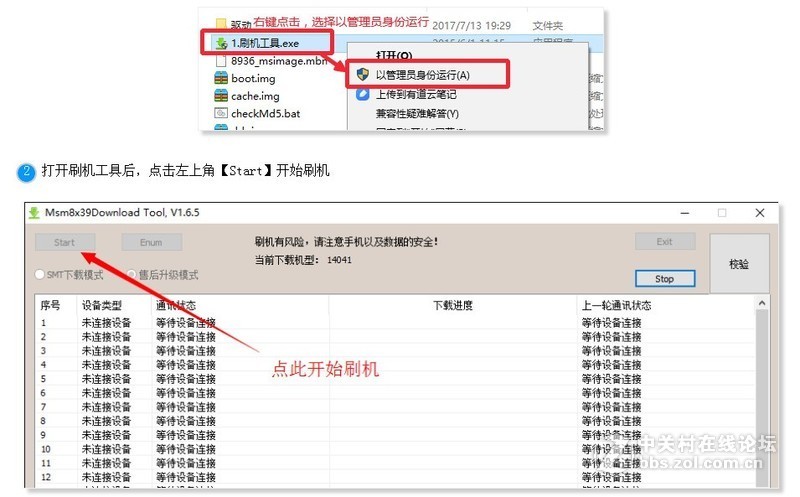Screen dimensions: 800x497
Task: Click the checkMd5.bat file icon
Action: (x=221, y=113)
